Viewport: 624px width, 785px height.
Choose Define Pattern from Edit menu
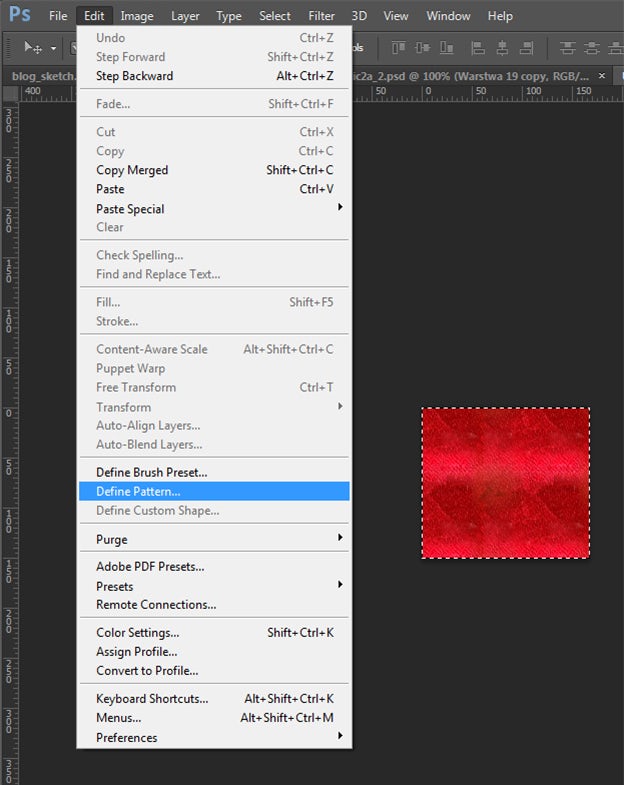pos(138,491)
